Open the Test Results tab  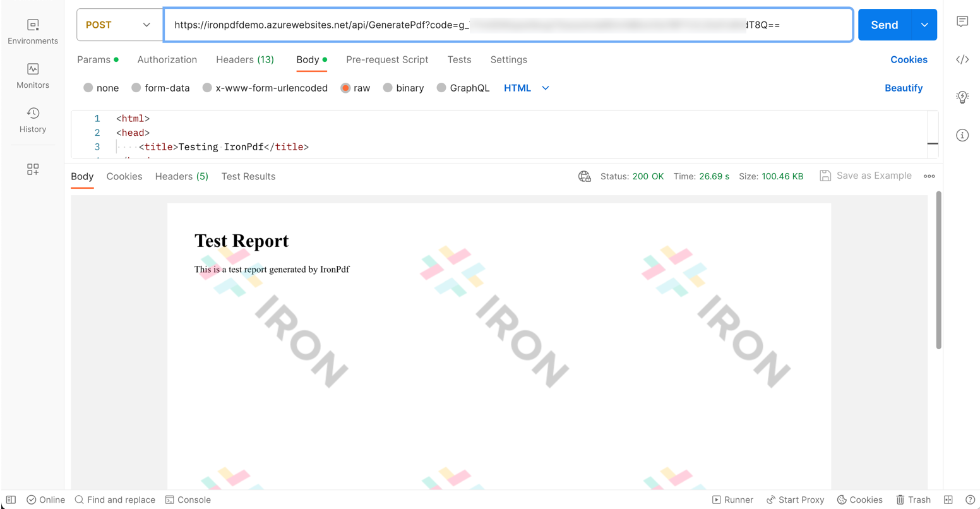(248, 176)
